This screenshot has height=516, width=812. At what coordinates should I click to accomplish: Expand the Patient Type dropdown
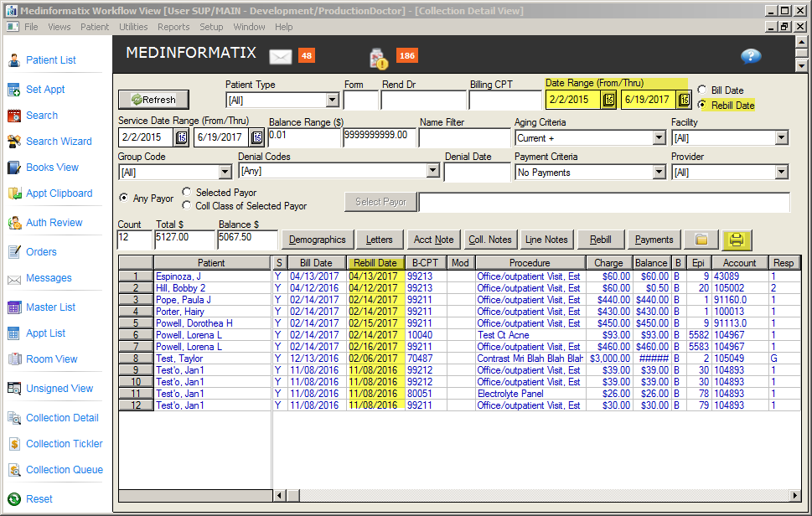pos(333,100)
